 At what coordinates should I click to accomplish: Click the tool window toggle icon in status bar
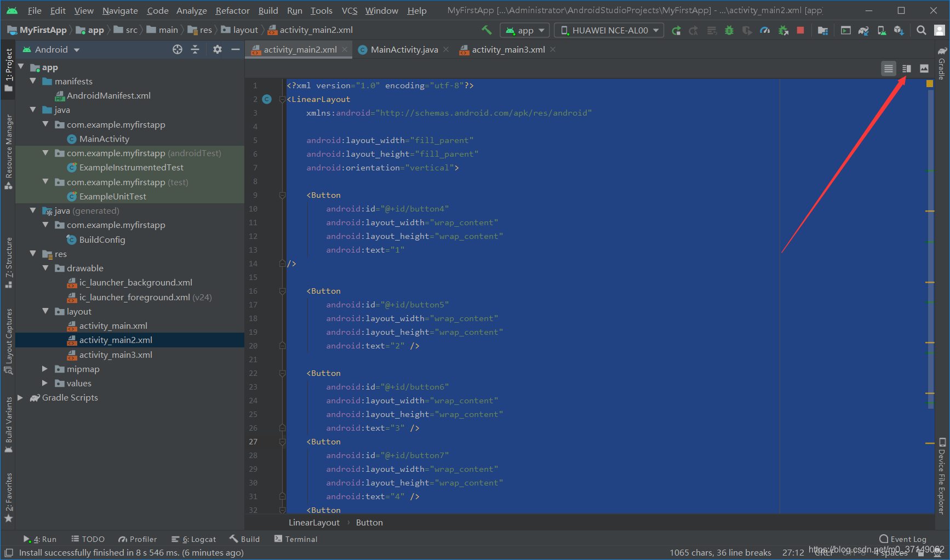point(9,553)
